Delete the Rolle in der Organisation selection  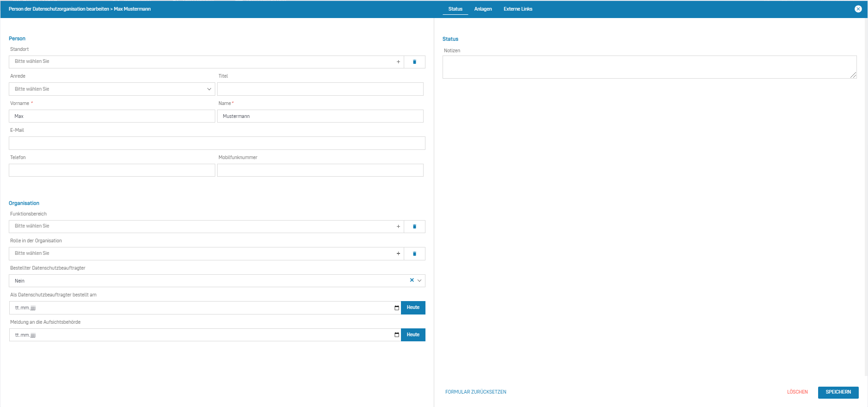(x=414, y=253)
